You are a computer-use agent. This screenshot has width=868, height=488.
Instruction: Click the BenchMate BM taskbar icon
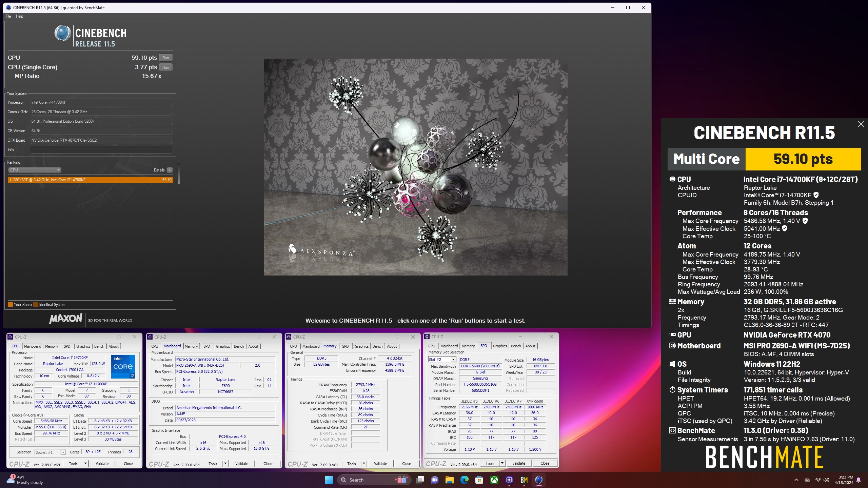524,480
